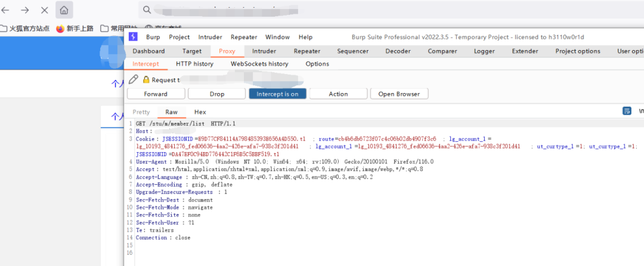This screenshot has width=644, height=266.
Task: Open the Intruder menu in menu bar
Action: point(210,37)
